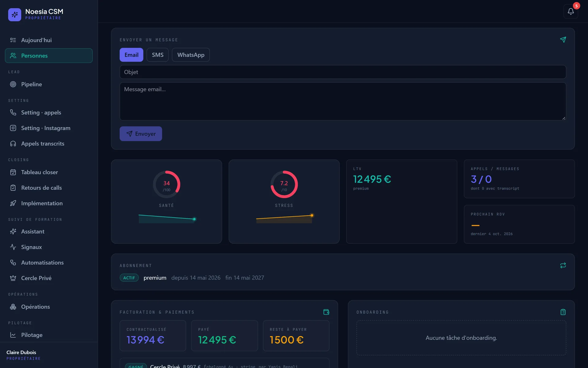The height and width of the screenshot is (368, 588).
Task: Click the Santé 34/100 gauge
Action: [x=167, y=184]
